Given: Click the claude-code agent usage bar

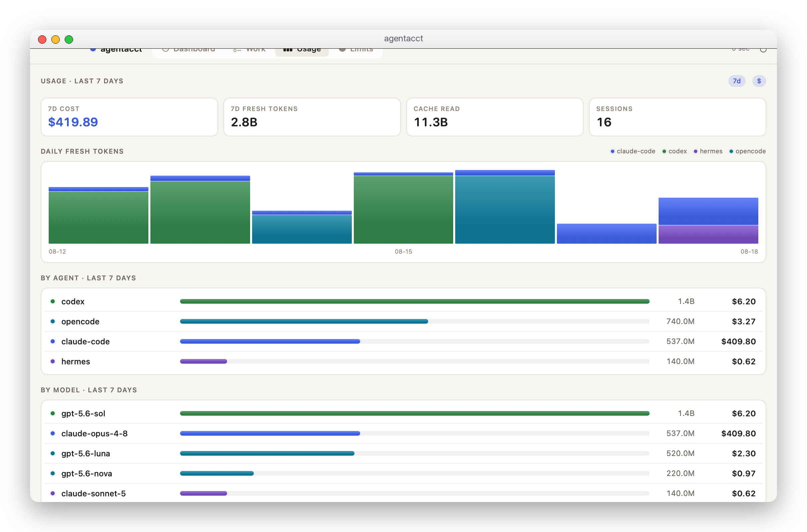Looking at the screenshot, I should [415, 341].
